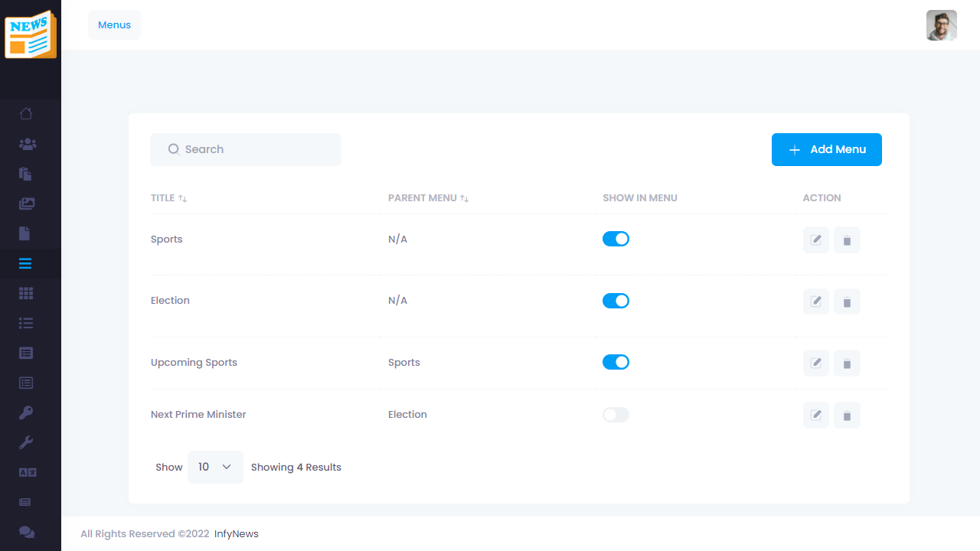The width and height of the screenshot is (980, 551).
Task: Toggle Show in Menu for Upcoming Sports
Action: click(x=616, y=362)
